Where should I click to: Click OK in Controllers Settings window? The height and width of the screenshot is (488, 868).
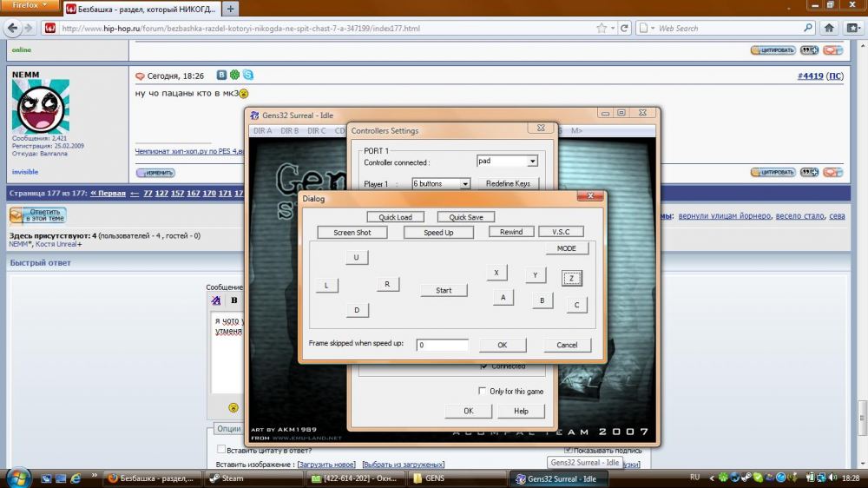pyautogui.click(x=469, y=411)
